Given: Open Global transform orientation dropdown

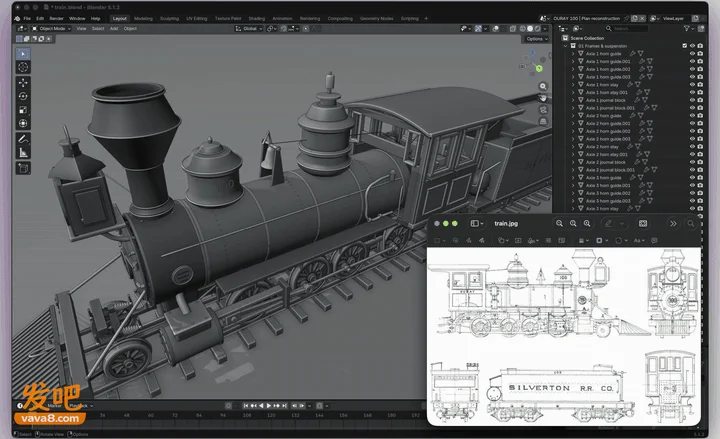Looking at the screenshot, I should point(249,28).
